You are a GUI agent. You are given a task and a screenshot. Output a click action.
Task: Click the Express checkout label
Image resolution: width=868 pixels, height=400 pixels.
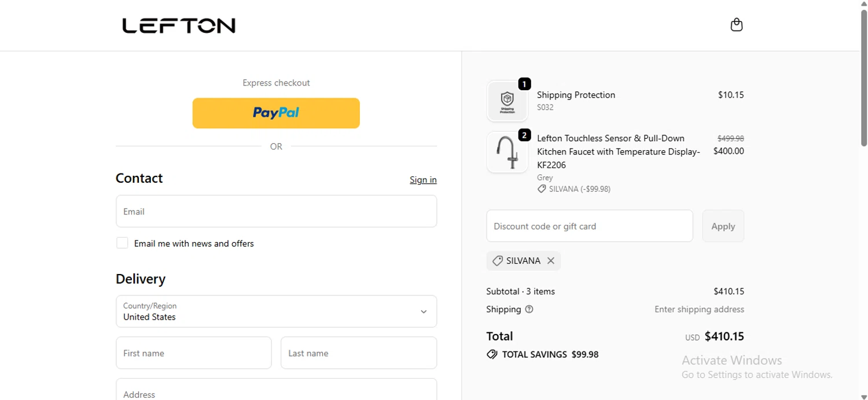coord(276,83)
